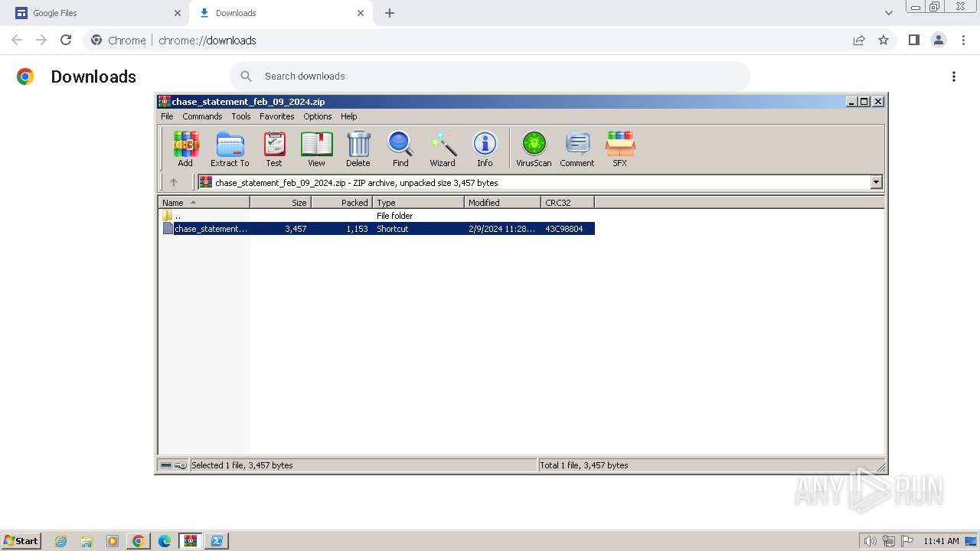Sort files by Type column header
The width and height of the screenshot is (980, 551).
[x=418, y=203]
